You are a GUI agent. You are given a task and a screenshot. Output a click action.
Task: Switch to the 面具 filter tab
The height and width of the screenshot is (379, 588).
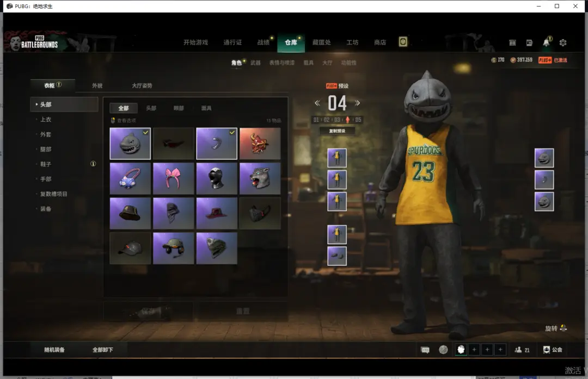pyautogui.click(x=206, y=108)
